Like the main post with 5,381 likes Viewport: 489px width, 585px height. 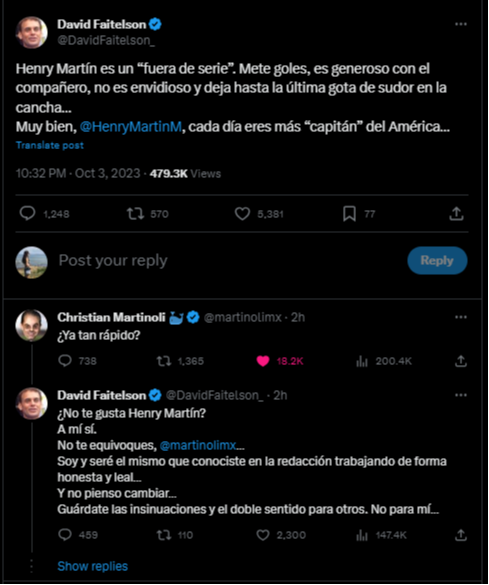click(x=242, y=214)
